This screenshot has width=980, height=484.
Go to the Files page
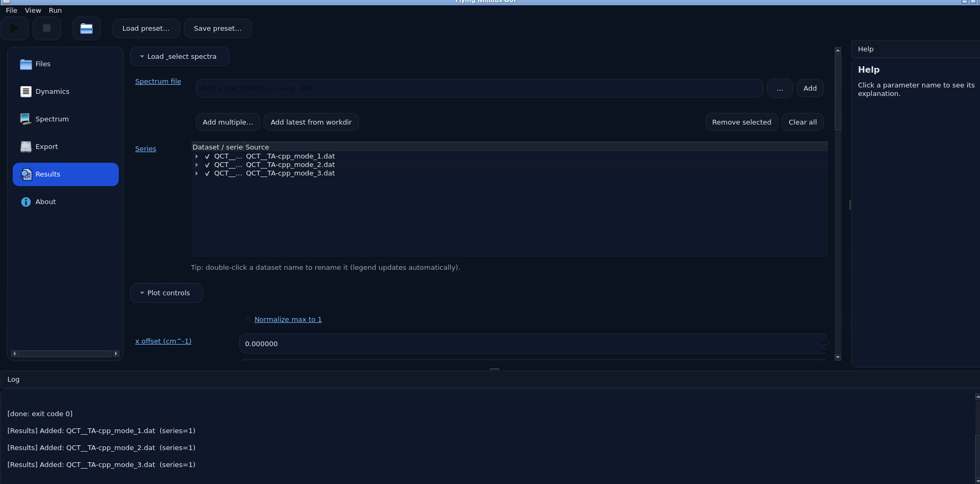(x=66, y=64)
